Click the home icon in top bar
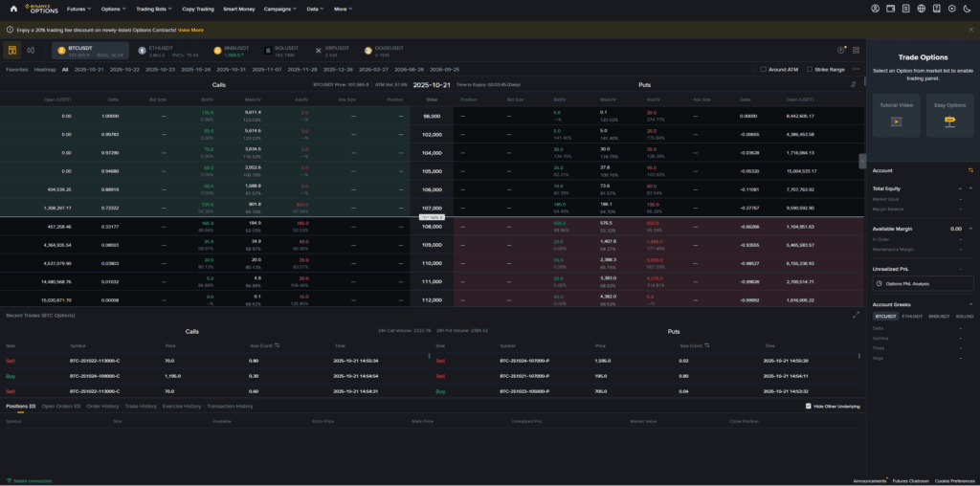 (13, 9)
